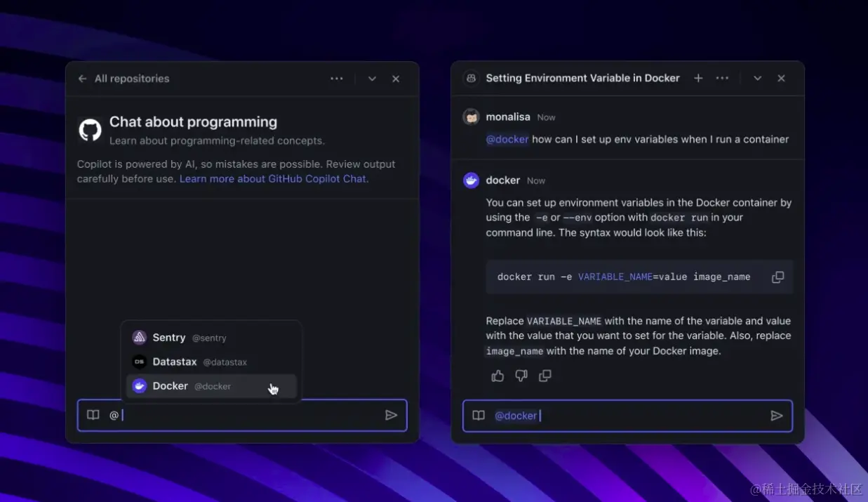Click the All repositories label
This screenshot has height=502, width=868.
point(132,79)
